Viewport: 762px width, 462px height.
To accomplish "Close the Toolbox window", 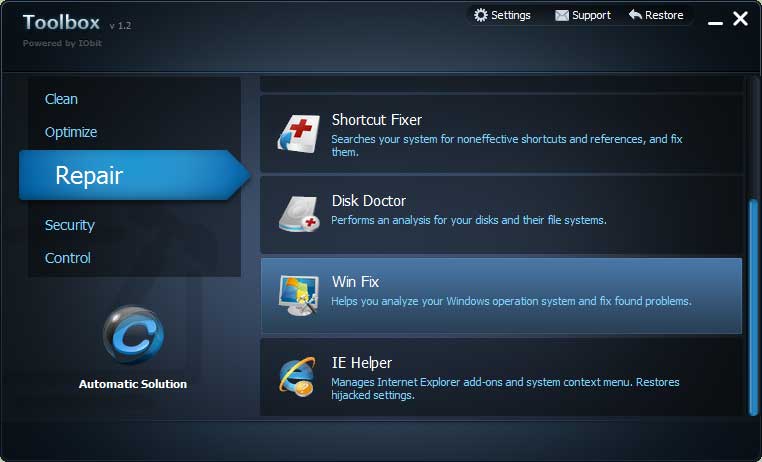I will point(741,19).
